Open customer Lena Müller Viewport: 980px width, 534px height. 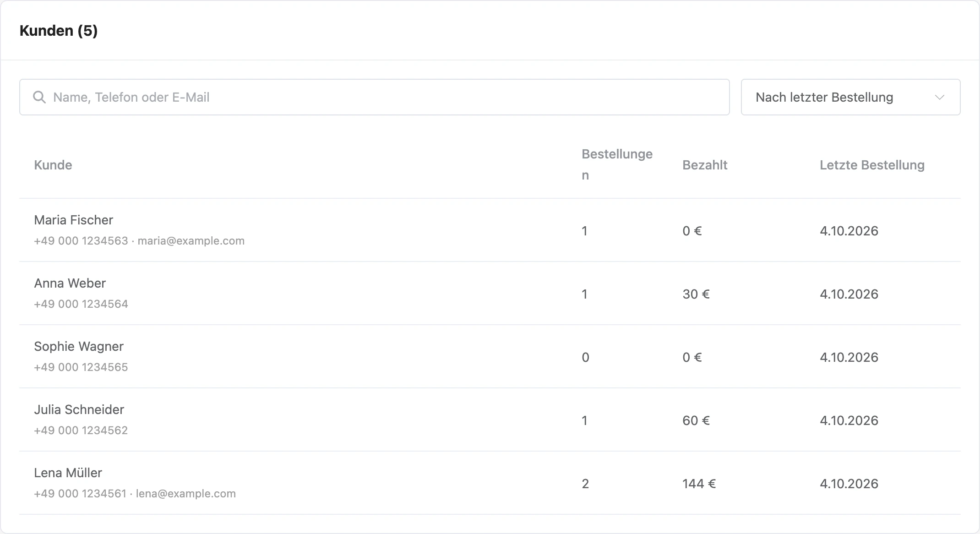pos(68,473)
